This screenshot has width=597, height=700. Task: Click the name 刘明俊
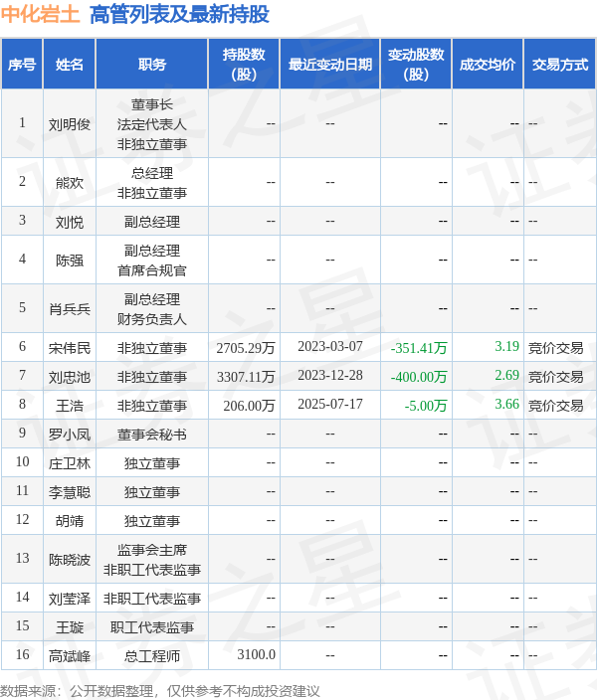coord(70,124)
